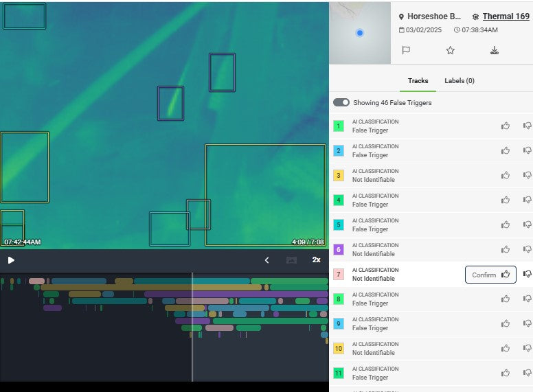Expand track 5 False Trigger row
This screenshot has width=533, height=392.
coord(412,224)
